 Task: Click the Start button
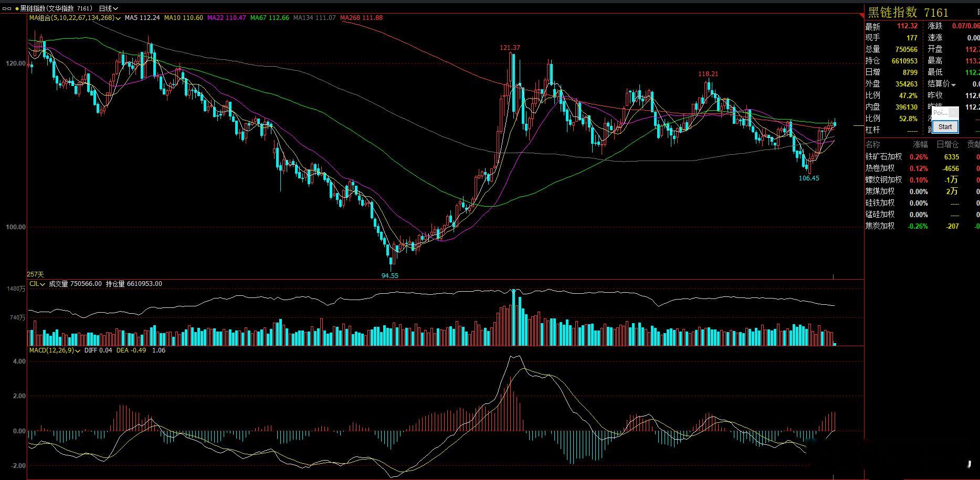[945, 126]
